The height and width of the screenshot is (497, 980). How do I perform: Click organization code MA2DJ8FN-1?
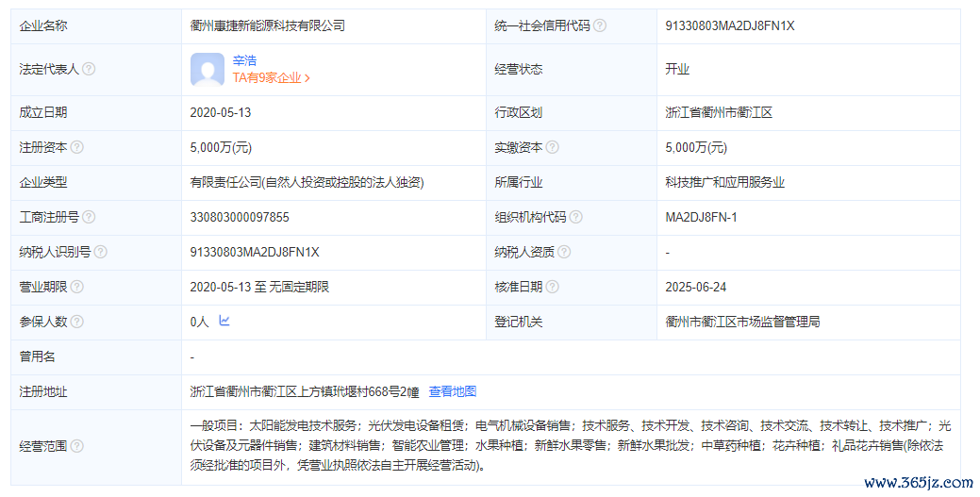tap(701, 217)
